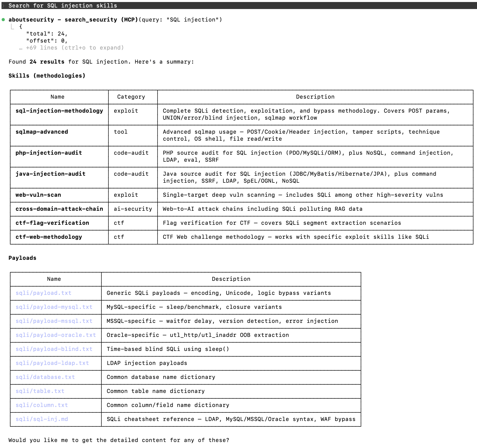This screenshot has height=448, width=477.
Task: Click 'Common table name dictionary' description
Action: 156,391
